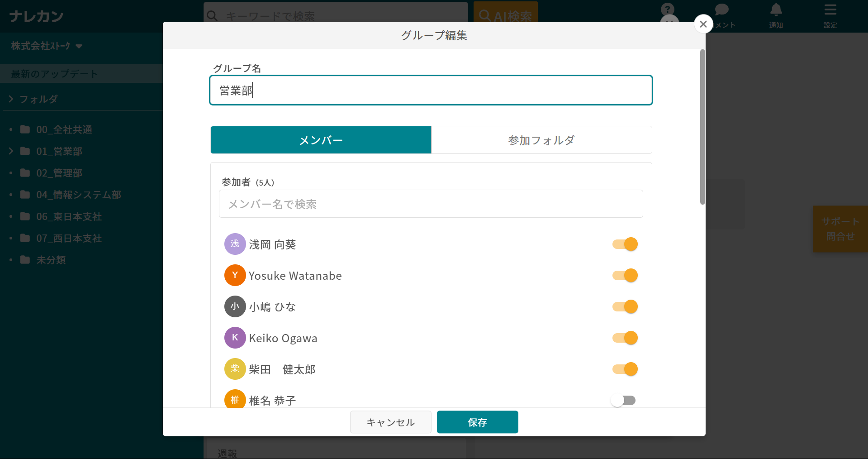Viewport: 868px width, 459px height.
Task: Click the 00_全社共通 folder icon
Action: [25, 129]
